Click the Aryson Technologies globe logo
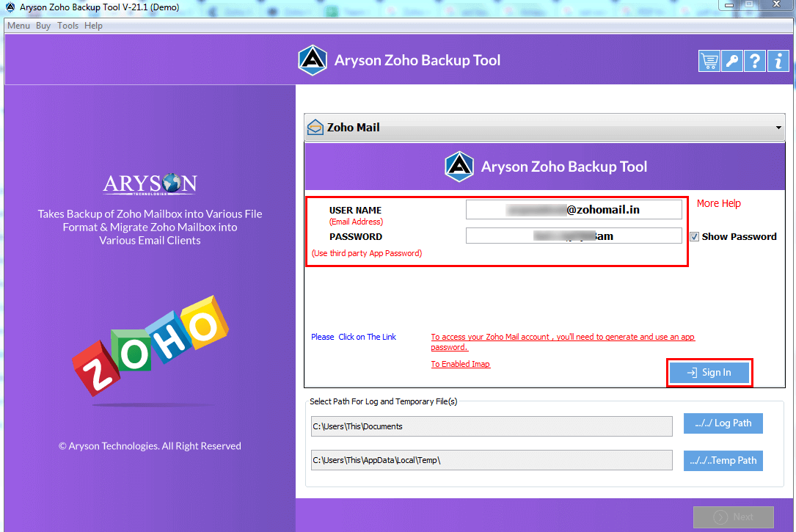 pyautogui.click(x=150, y=184)
